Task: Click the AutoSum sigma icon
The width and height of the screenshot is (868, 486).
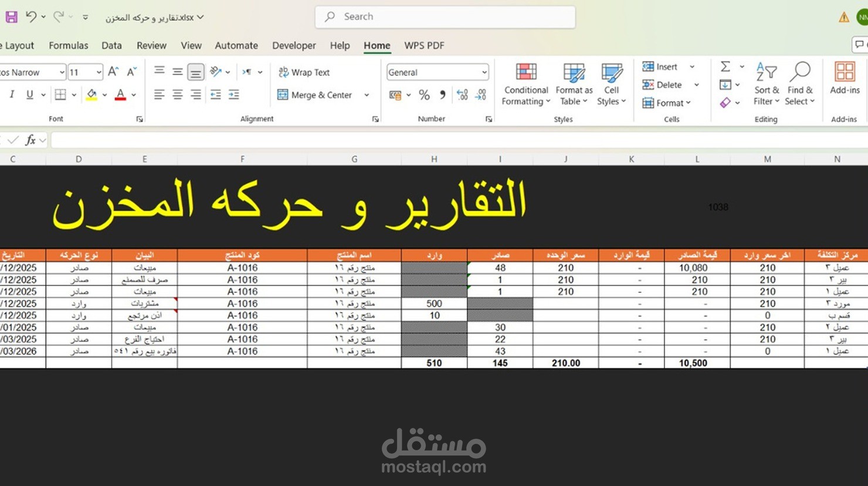Action: tap(725, 66)
